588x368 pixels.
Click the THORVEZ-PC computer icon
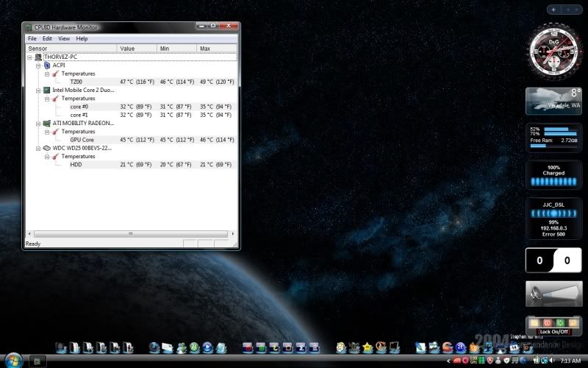click(38, 57)
